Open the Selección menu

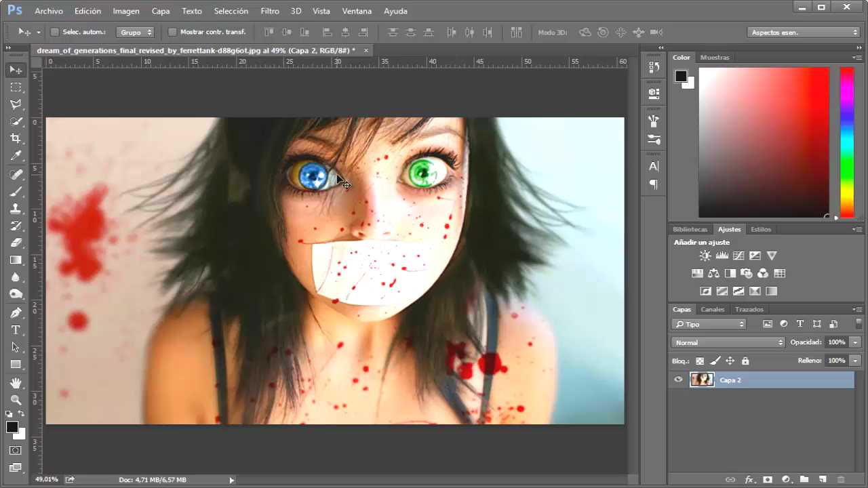(231, 11)
